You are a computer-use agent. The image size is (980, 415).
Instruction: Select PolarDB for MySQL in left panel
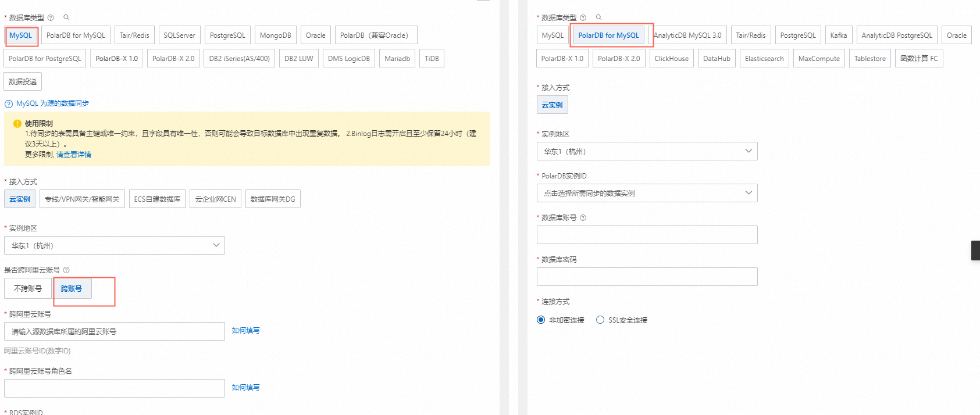pos(76,35)
